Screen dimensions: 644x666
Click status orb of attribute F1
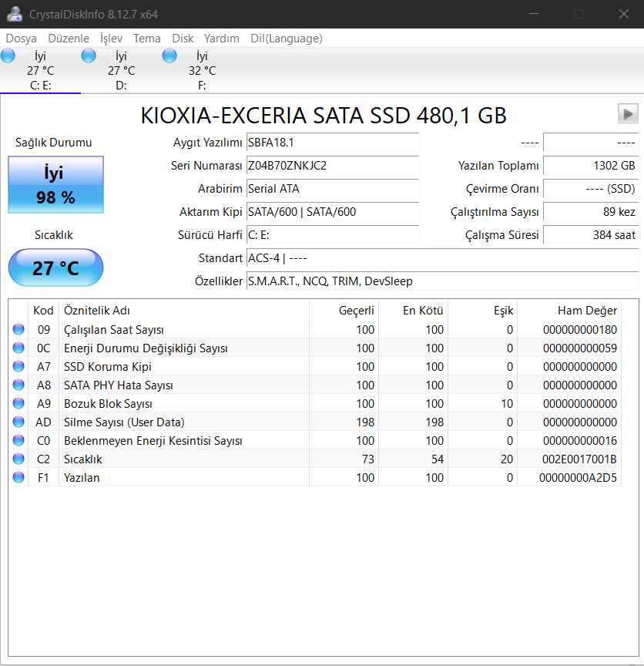coord(18,477)
